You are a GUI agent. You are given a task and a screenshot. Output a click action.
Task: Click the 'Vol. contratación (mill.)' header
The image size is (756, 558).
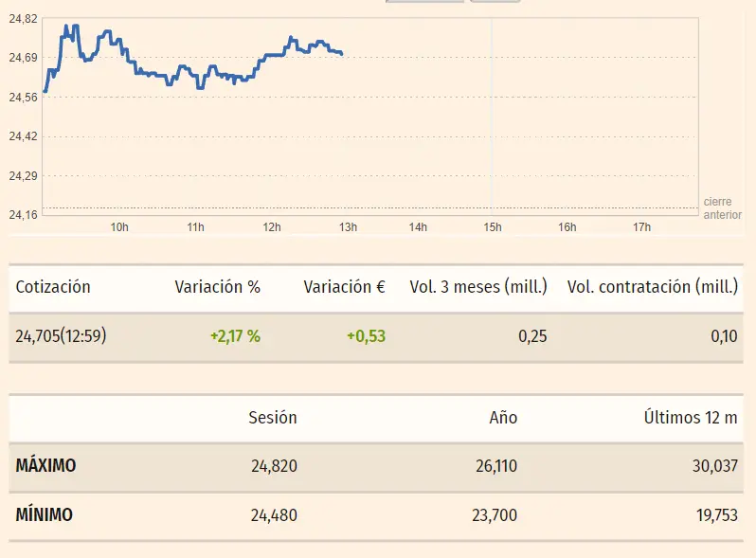tap(652, 287)
